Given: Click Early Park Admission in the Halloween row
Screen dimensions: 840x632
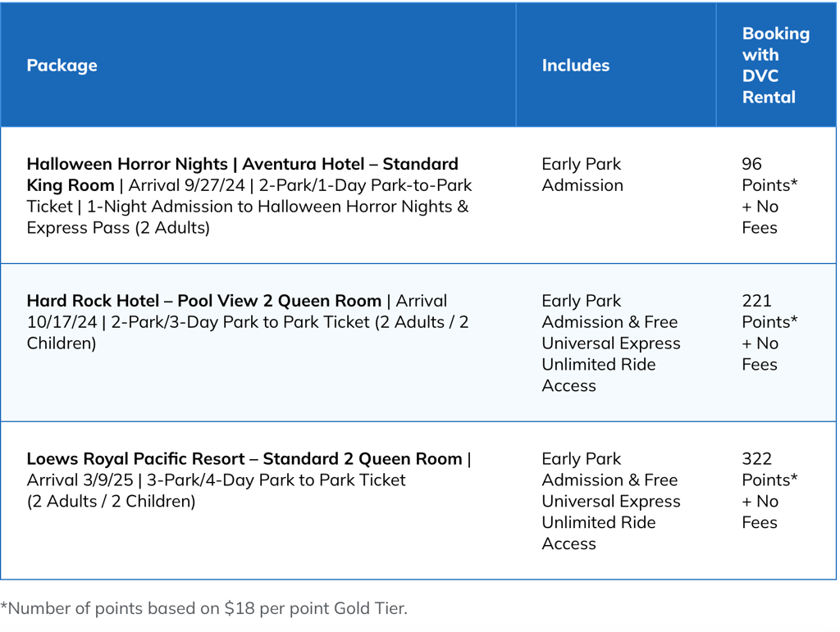Looking at the screenshot, I should [582, 175].
